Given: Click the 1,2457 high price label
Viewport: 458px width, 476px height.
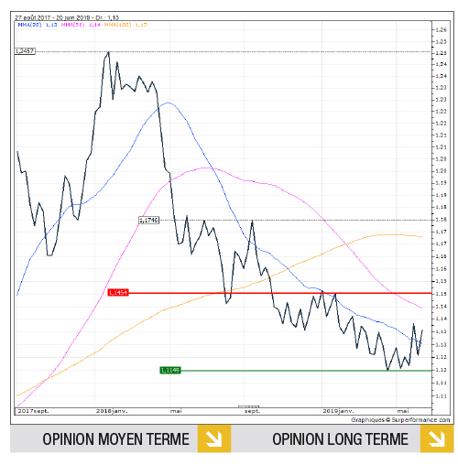Looking at the screenshot, I should [x=25, y=51].
